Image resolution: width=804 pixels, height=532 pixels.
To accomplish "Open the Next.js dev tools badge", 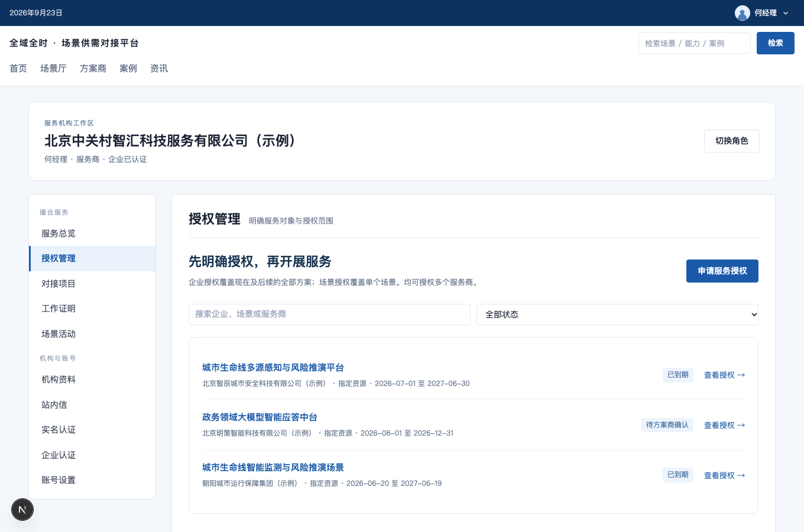I will point(22,510).
